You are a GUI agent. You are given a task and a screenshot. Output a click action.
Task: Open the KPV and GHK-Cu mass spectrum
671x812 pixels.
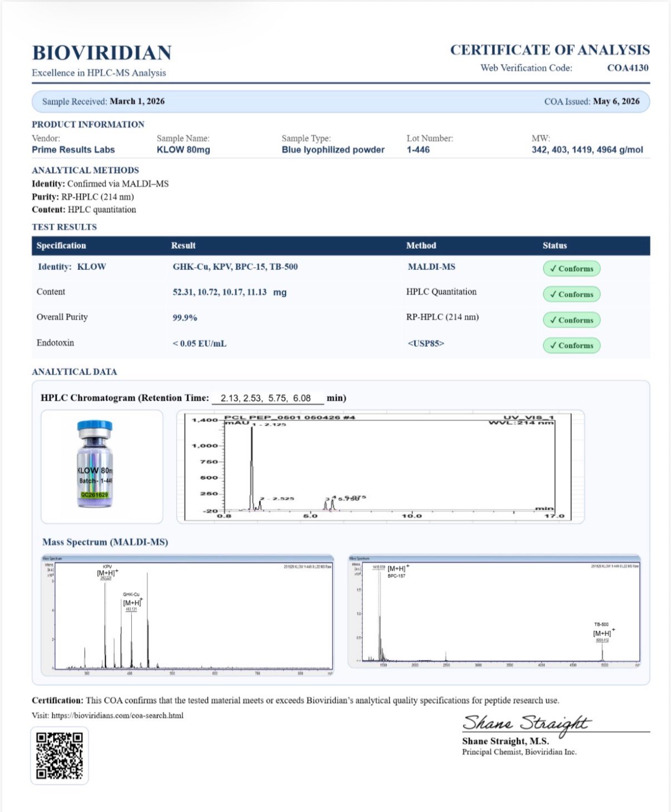coord(188,615)
